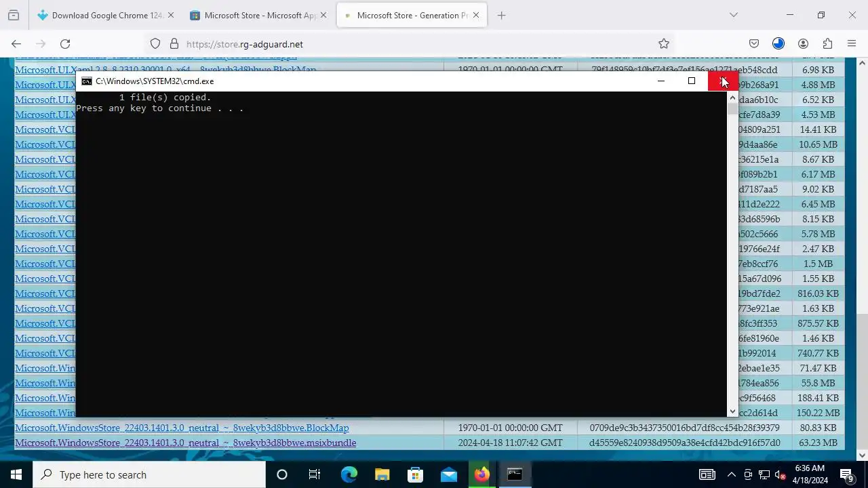Open a new tab with the plus button

coord(501,15)
